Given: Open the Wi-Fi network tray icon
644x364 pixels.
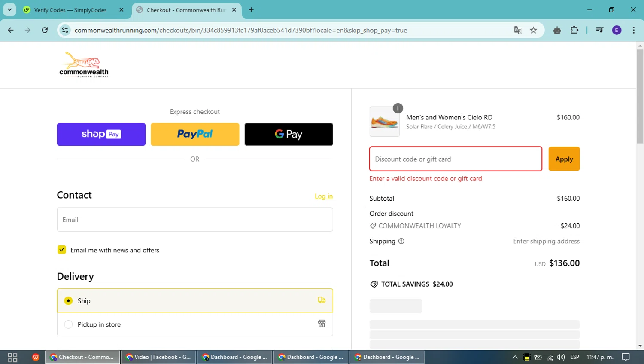Looking at the screenshot, I should tap(550, 357).
